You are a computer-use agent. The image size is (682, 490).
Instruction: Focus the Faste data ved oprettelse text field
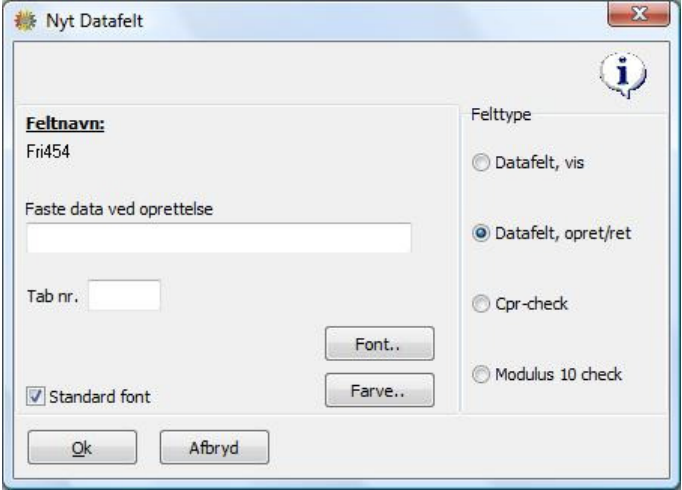click(x=219, y=238)
